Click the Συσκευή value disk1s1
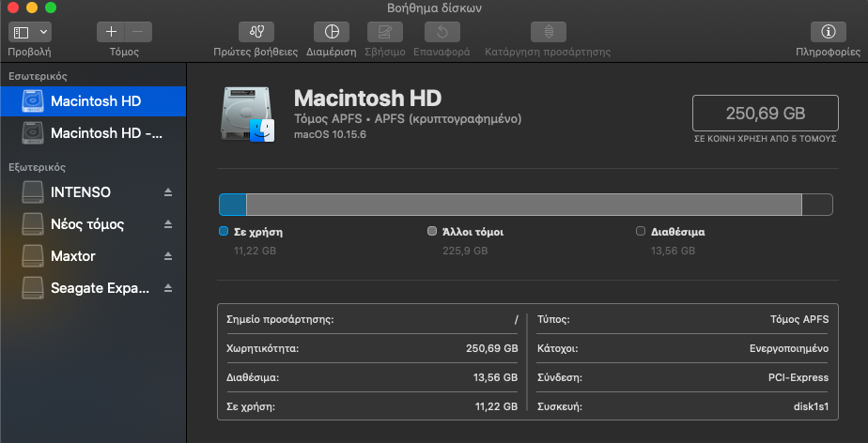Image resolution: width=868 pixels, height=443 pixels. pos(811,407)
